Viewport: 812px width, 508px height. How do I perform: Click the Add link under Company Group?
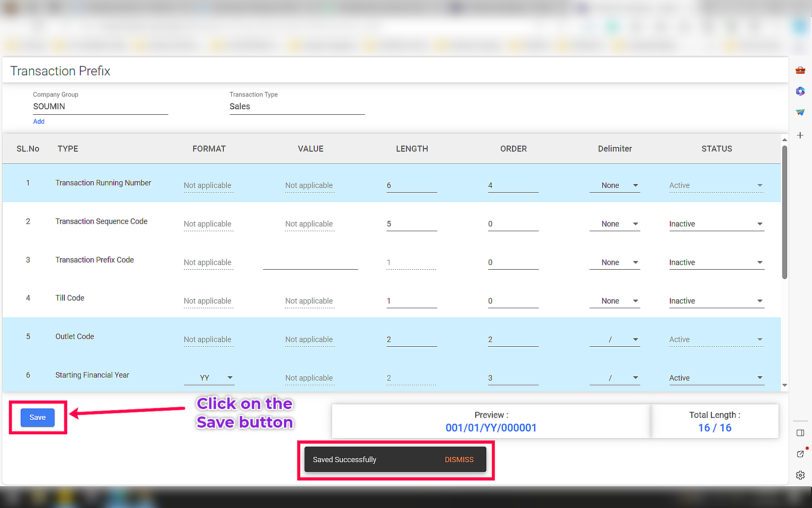point(38,121)
